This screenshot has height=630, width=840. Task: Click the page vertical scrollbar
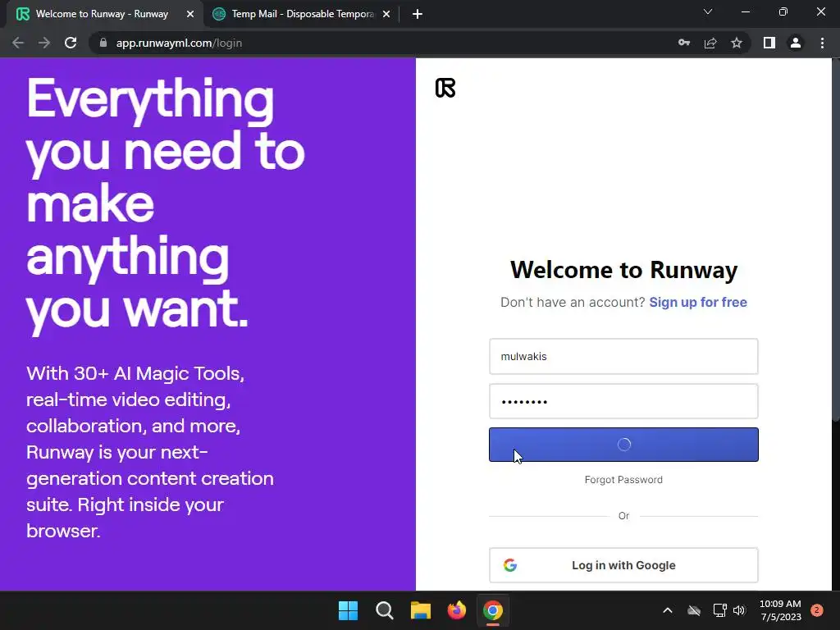836,241
